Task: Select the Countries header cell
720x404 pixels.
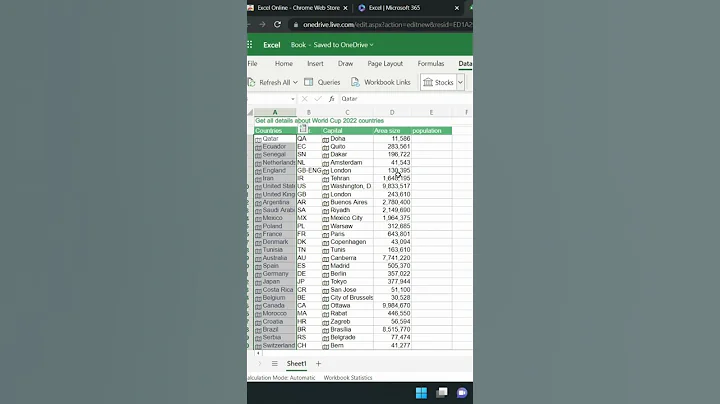Action: [x=275, y=131]
